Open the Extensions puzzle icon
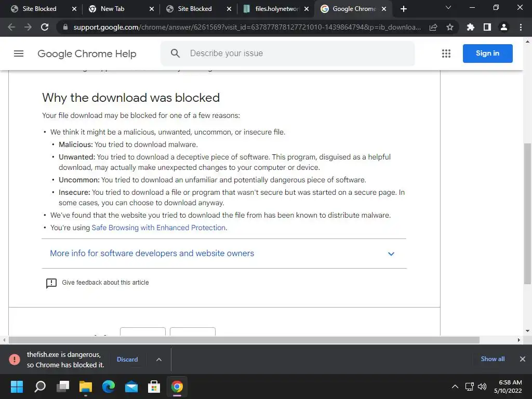The width and height of the screenshot is (532, 399). [470, 27]
